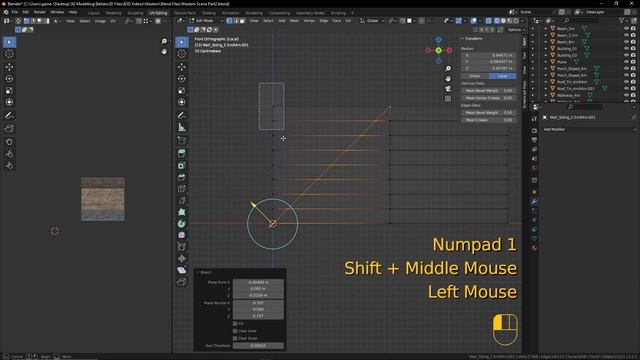Viewport: 640px width, 360px height.
Task: Open the Edit Mode dropdown
Action: point(206,20)
